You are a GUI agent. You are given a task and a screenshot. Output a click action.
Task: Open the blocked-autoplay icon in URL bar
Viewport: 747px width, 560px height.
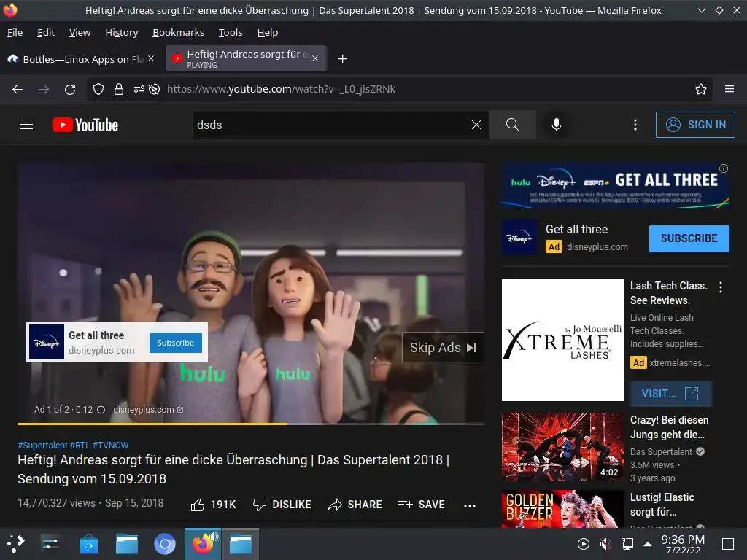coord(154,89)
